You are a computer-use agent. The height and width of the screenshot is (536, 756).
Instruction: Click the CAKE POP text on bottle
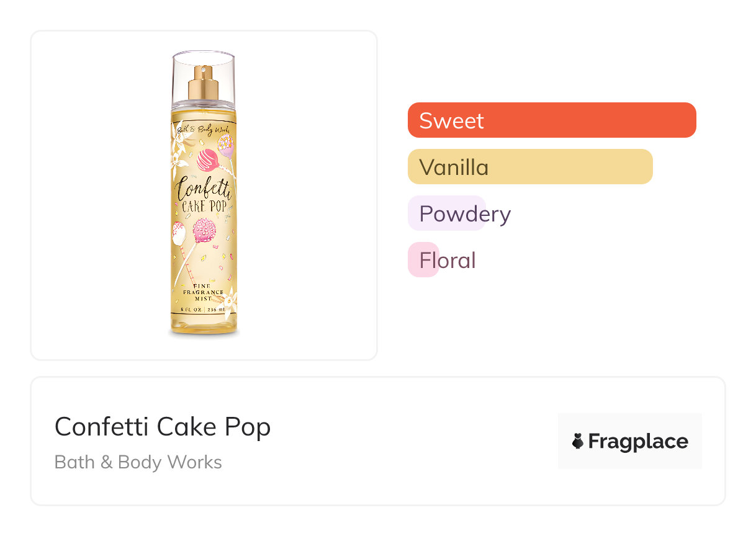point(204,207)
